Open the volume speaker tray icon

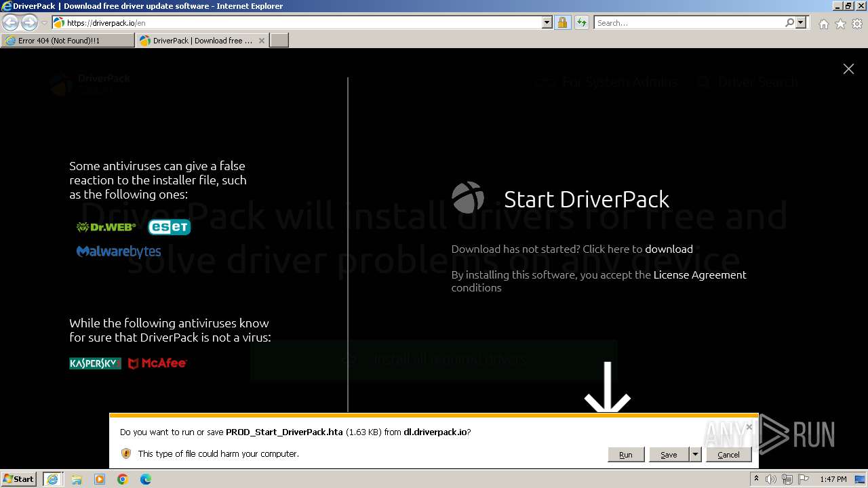(x=770, y=479)
